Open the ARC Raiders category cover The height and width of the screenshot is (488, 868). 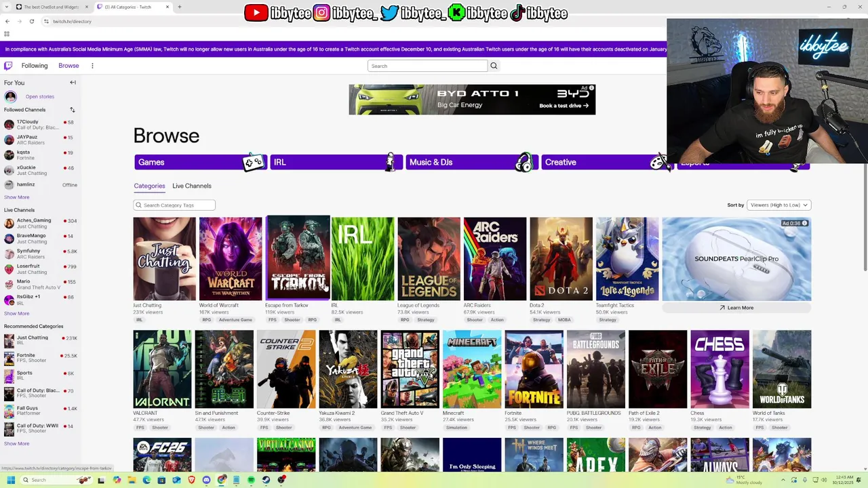pos(495,259)
